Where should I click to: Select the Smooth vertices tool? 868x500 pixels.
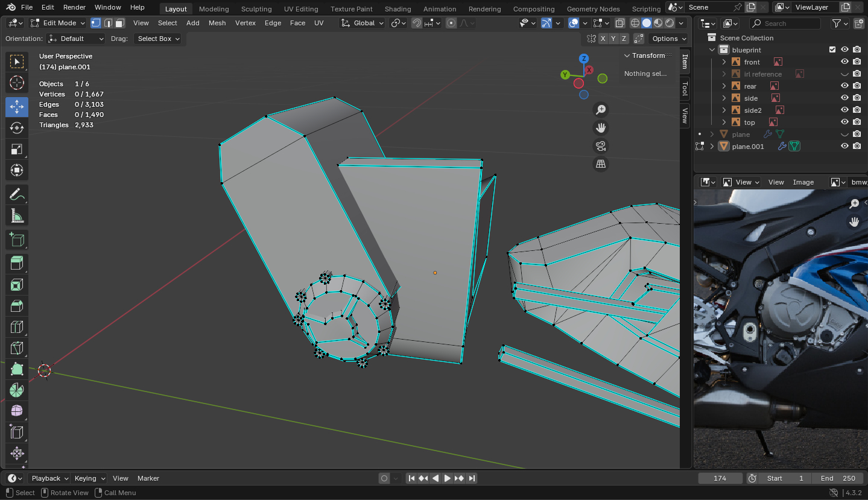(x=17, y=411)
